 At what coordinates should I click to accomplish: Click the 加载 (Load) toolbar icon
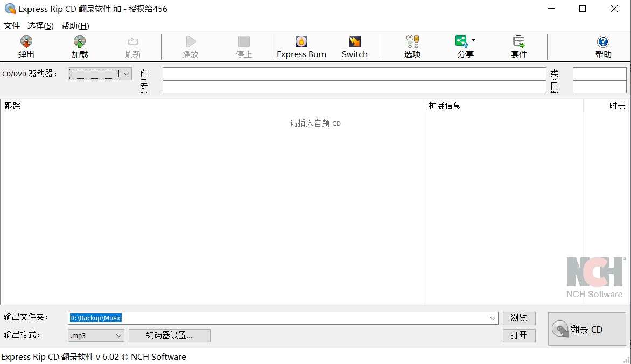(80, 47)
